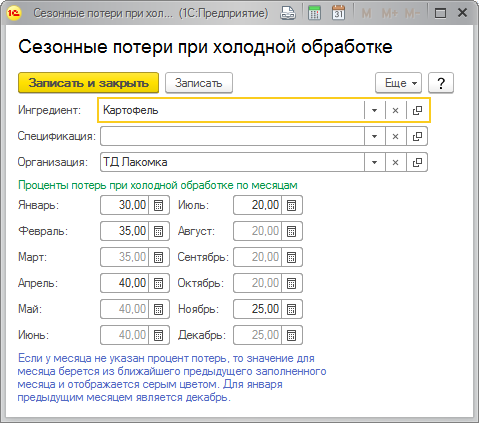
Task: Open the calculator icon in the title bar
Action: [314, 13]
